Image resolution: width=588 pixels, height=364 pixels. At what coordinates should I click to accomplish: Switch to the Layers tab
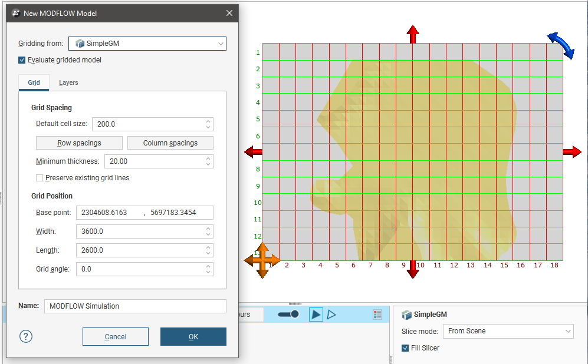(68, 83)
